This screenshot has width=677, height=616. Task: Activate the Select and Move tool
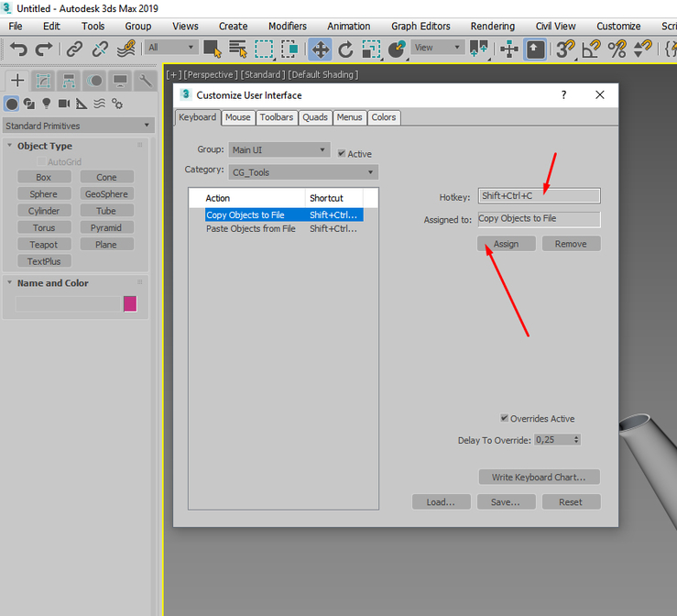[320, 49]
